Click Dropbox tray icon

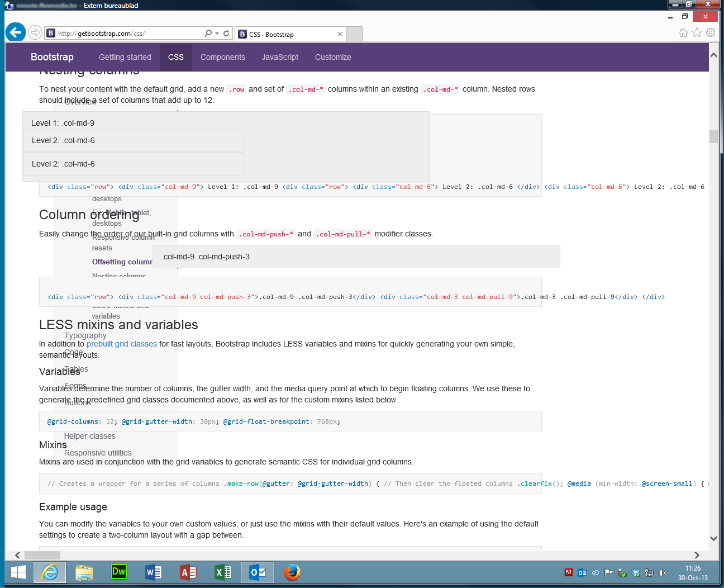[x=636, y=572]
